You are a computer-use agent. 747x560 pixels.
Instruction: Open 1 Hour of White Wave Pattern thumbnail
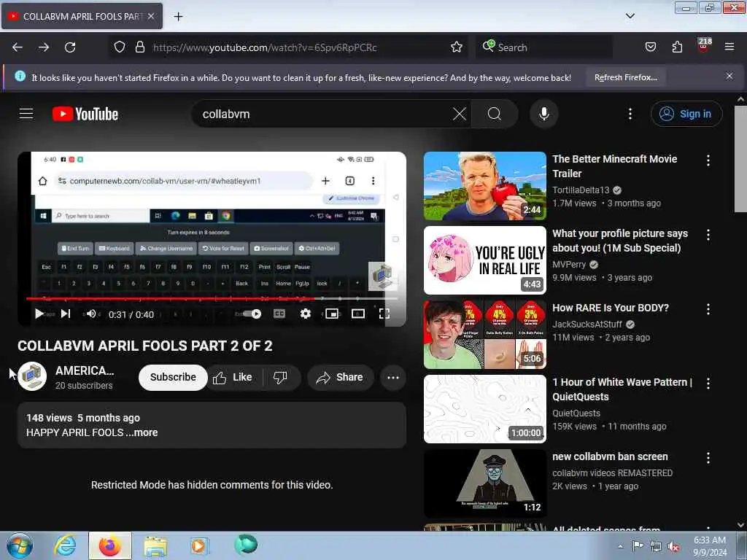click(485, 409)
